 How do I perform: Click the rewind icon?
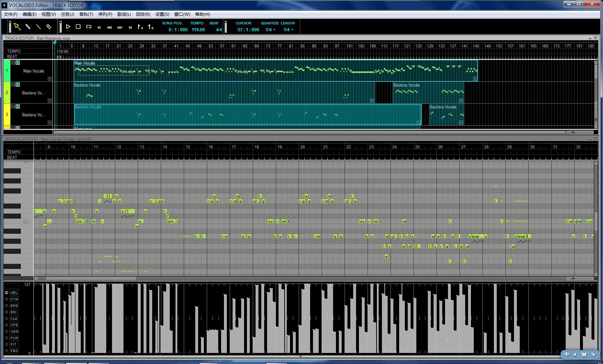(x=109, y=27)
